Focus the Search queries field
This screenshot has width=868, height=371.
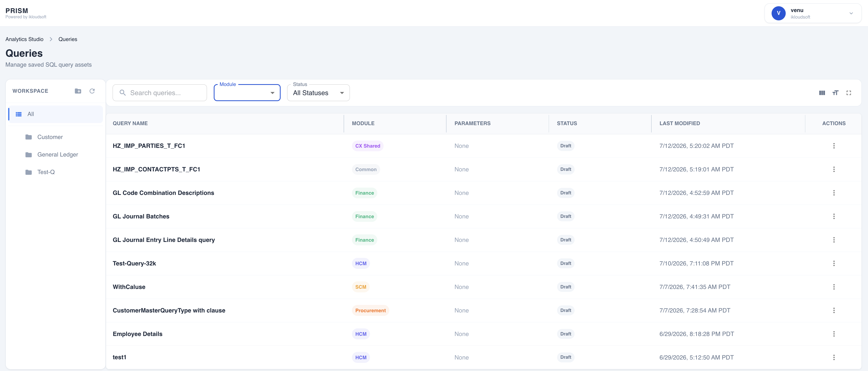pyautogui.click(x=160, y=93)
